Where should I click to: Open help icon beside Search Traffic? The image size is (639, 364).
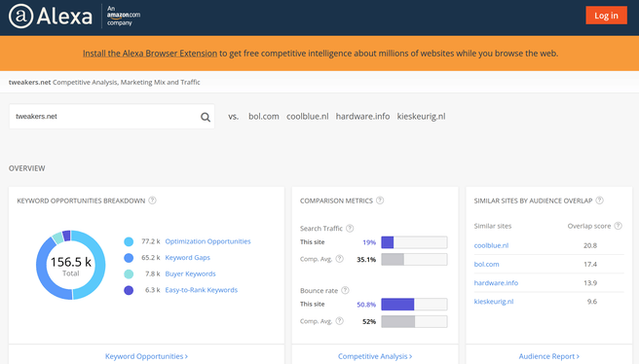350,229
